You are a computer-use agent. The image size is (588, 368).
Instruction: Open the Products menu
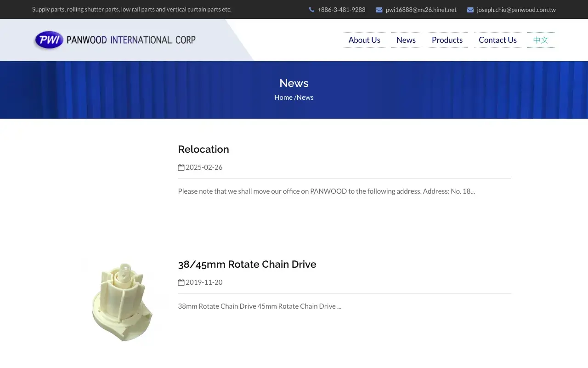click(x=447, y=40)
